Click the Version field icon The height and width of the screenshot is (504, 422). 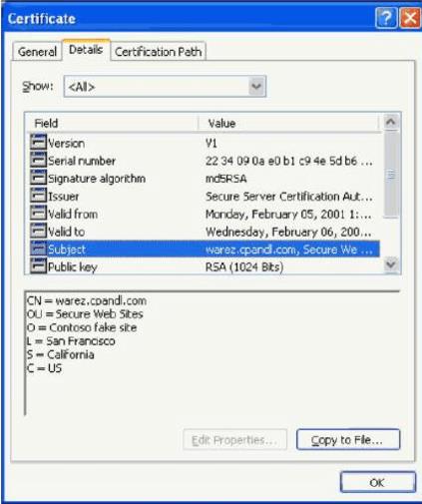point(38,143)
